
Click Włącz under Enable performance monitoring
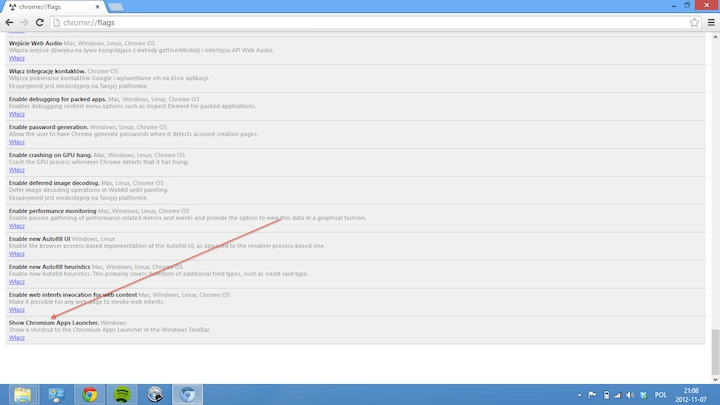pyautogui.click(x=17, y=226)
